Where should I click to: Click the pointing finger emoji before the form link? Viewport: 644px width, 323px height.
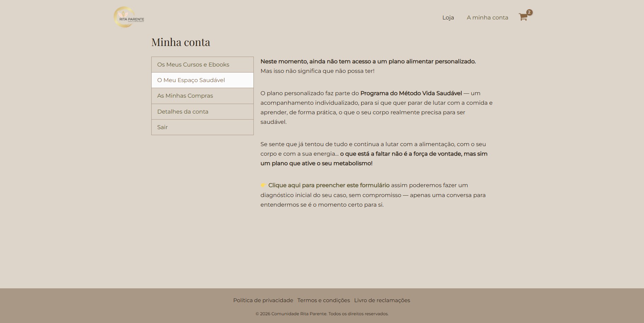[x=263, y=185]
